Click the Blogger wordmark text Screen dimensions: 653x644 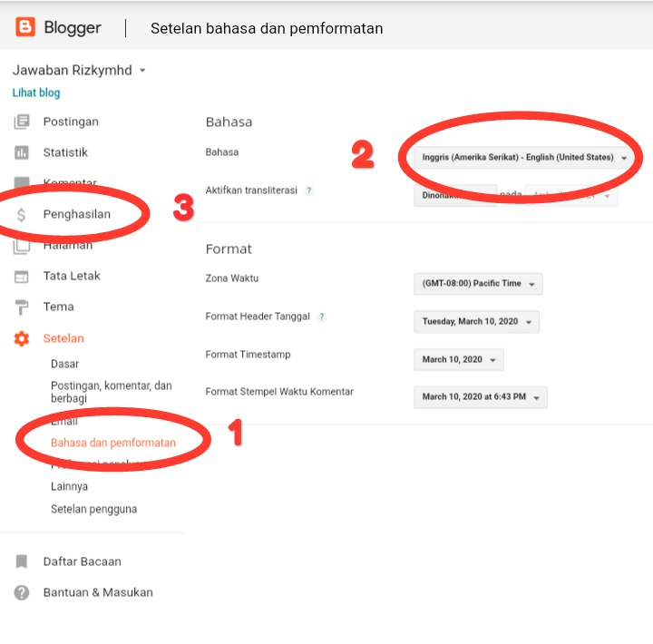[x=73, y=28]
